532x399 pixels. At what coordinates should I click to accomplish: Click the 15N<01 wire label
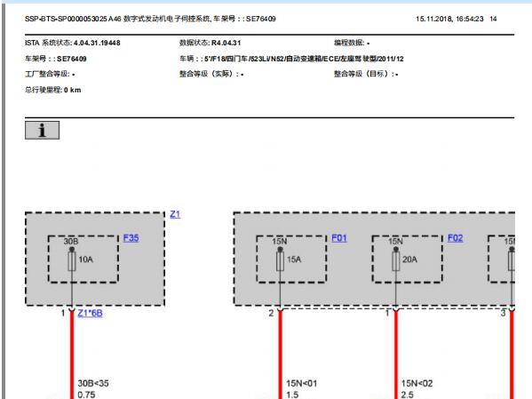[302, 383]
